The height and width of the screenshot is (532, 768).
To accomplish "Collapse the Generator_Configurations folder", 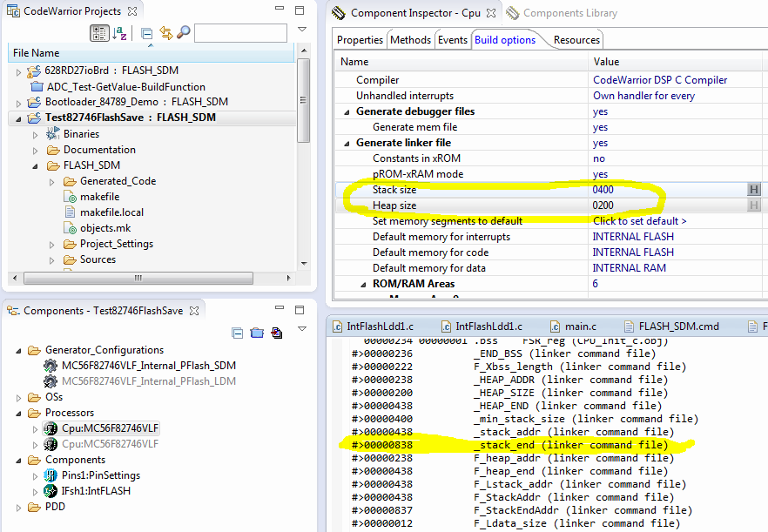I will [18, 351].
